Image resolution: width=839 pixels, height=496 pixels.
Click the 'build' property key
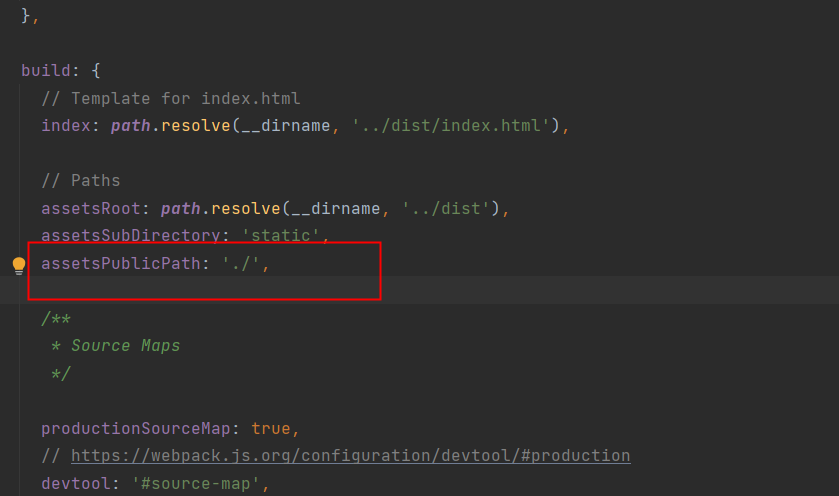click(x=46, y=70)
